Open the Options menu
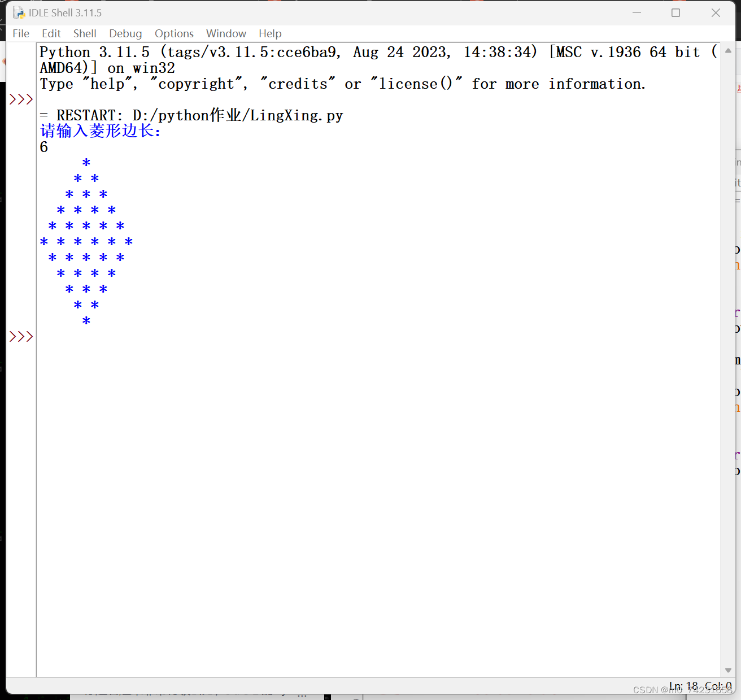The image size is (741, 700). 174,33
